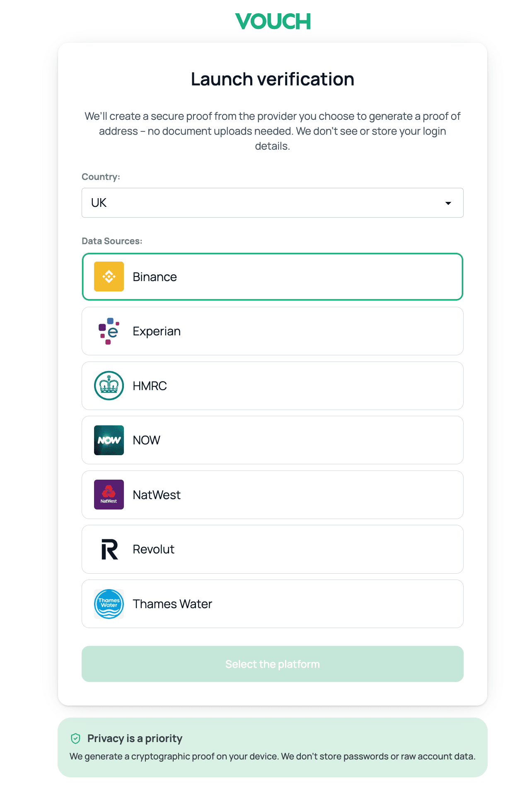Select HMRC as data source
The height and width of the screenshot is (803, 532).
[272, 386]
